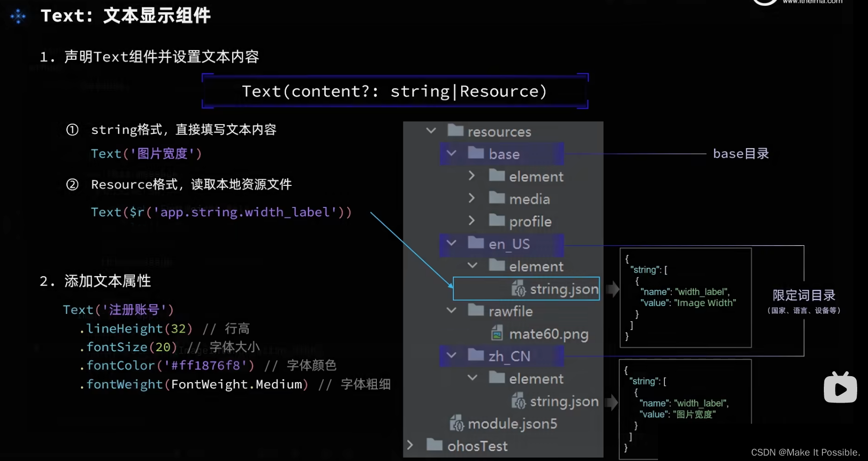This screenshot has height=461, width=868.
Task: Expand the profile folder chevron
Action: [472, 221]
